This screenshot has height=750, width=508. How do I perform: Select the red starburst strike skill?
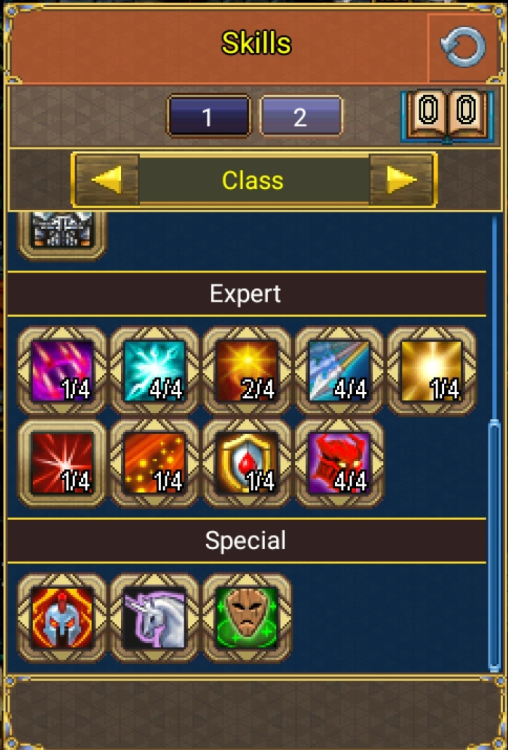click(62, 463)
